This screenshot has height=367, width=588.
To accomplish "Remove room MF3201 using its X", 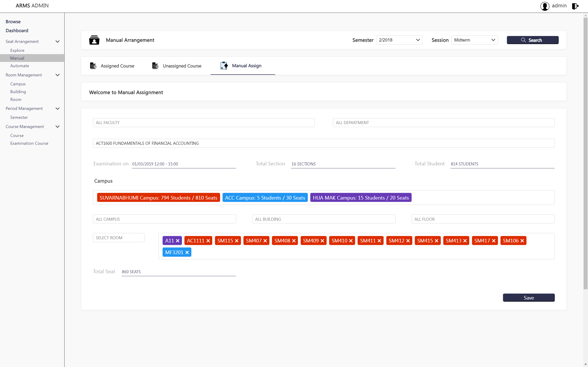I will 187,253.
